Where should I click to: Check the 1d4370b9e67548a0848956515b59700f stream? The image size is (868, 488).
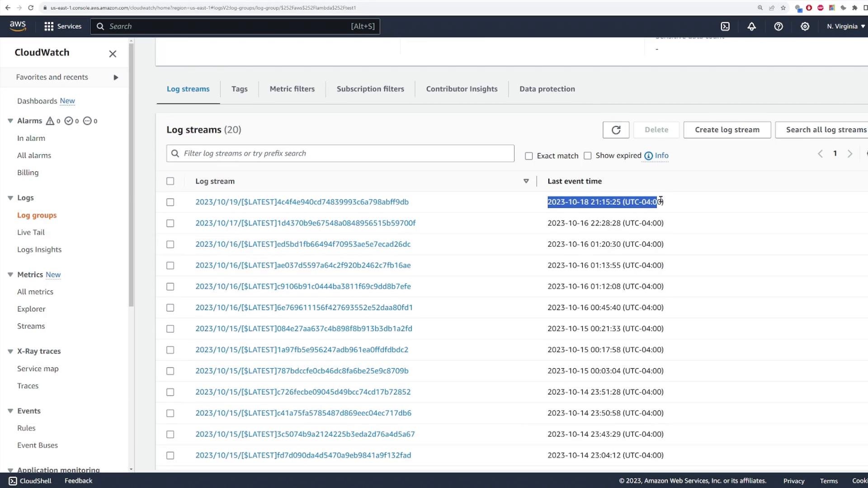click(170, 223)
